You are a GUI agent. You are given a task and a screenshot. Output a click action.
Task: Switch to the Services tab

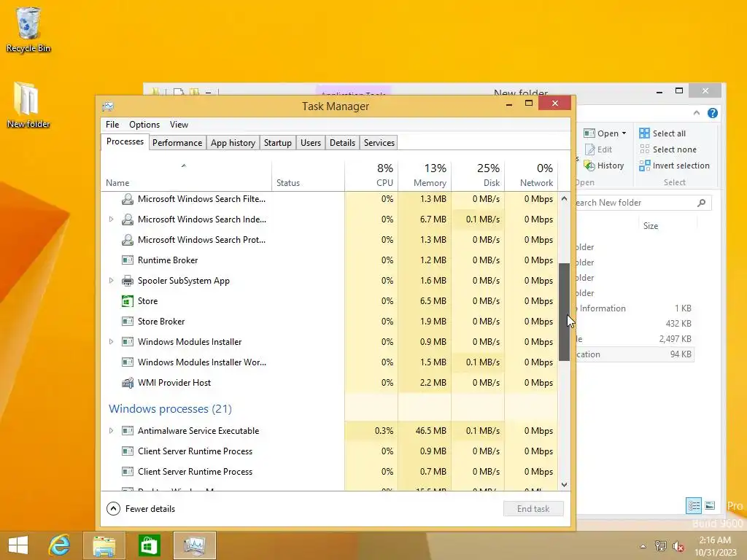pos(379,143)
